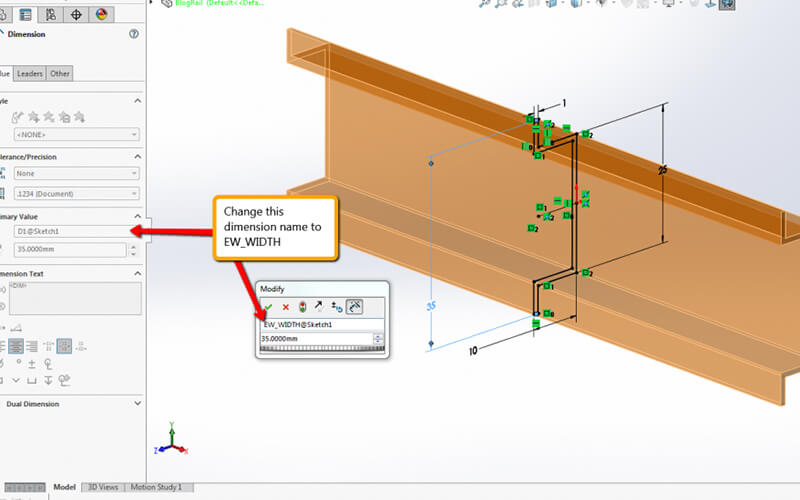
Task: Insert counterbore symbol in dimension text
Action: tap(32, 380)
